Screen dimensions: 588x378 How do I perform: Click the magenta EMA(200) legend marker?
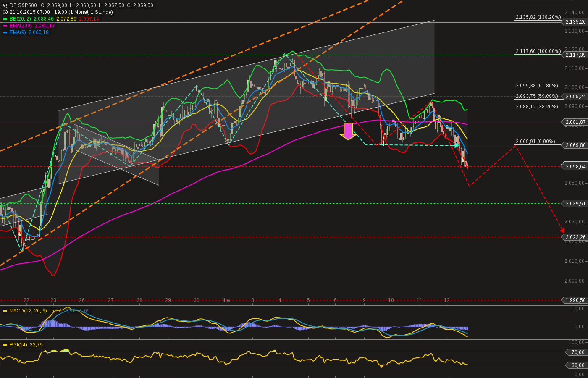pyautogui.click(x=5, y=26)
